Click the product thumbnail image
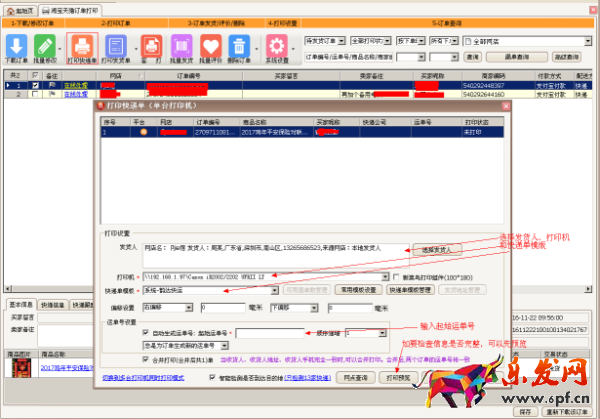The image size is (600, 419). pos(20,369)
